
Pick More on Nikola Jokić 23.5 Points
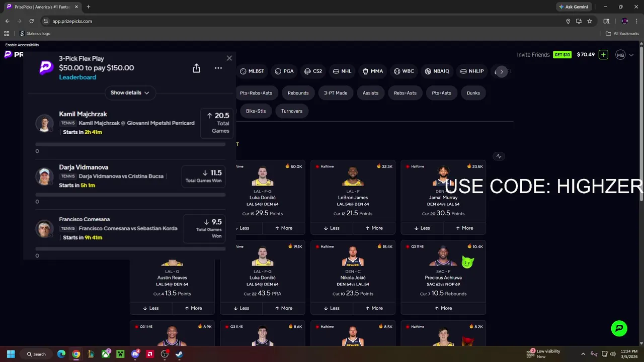click(x=374, y=308)
